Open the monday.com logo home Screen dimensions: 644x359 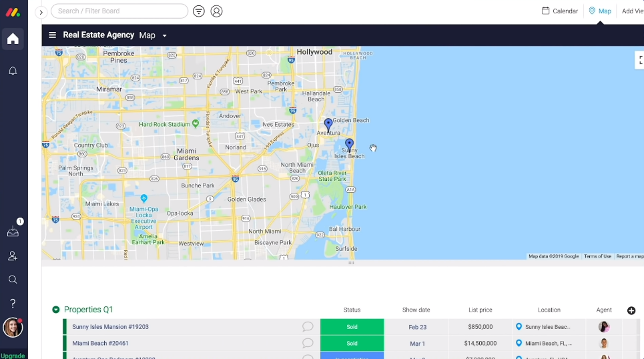(x=13, y=12)
